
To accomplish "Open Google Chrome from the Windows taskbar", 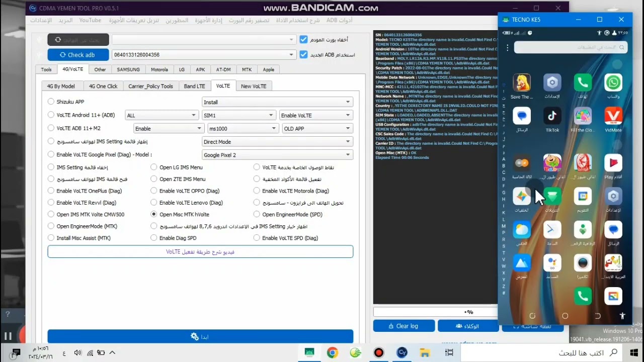I will [332, 352].
